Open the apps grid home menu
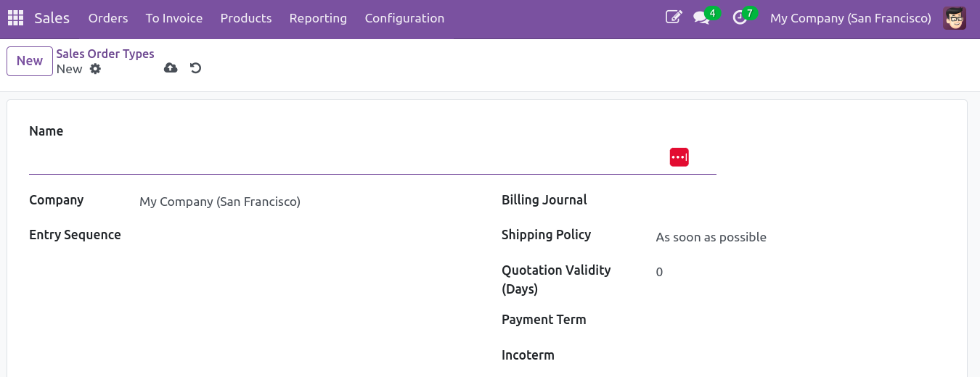 pyautogui.click(x=15, y=18)
